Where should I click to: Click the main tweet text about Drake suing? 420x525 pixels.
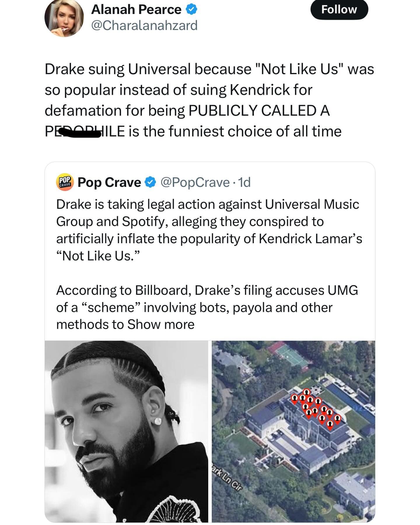pyautogui.click(x=209, y=100)
